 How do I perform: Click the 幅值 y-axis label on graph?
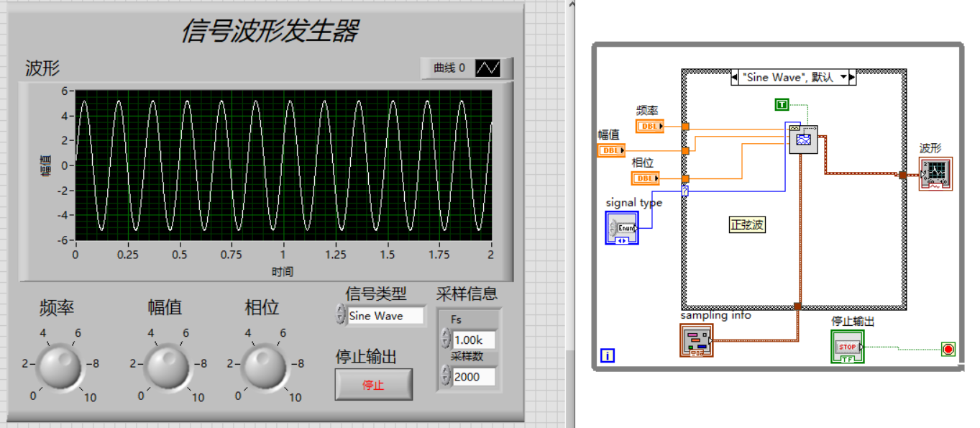[x=45, y=165]
